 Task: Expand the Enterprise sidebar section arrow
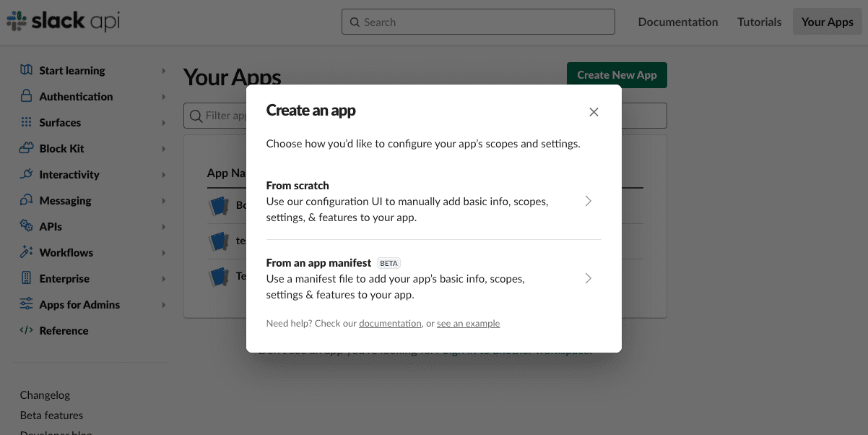point(164,279)
